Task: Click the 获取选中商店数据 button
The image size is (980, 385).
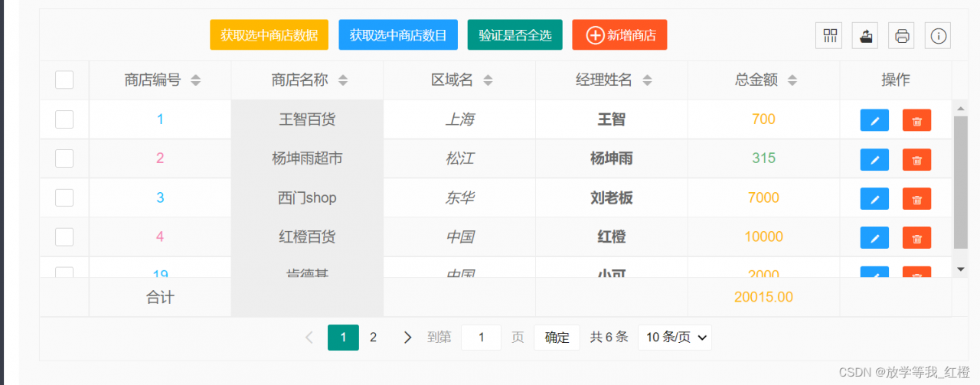Action: tap(269, 35)
